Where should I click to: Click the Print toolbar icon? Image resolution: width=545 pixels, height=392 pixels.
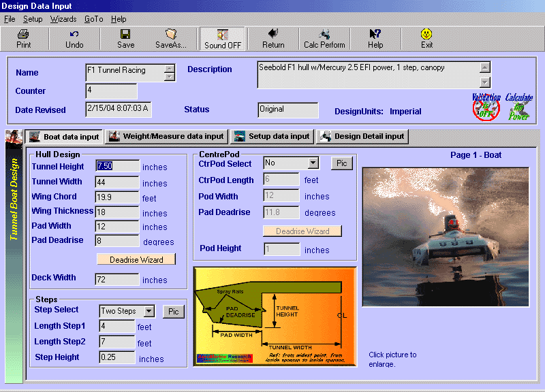[25, 39]
